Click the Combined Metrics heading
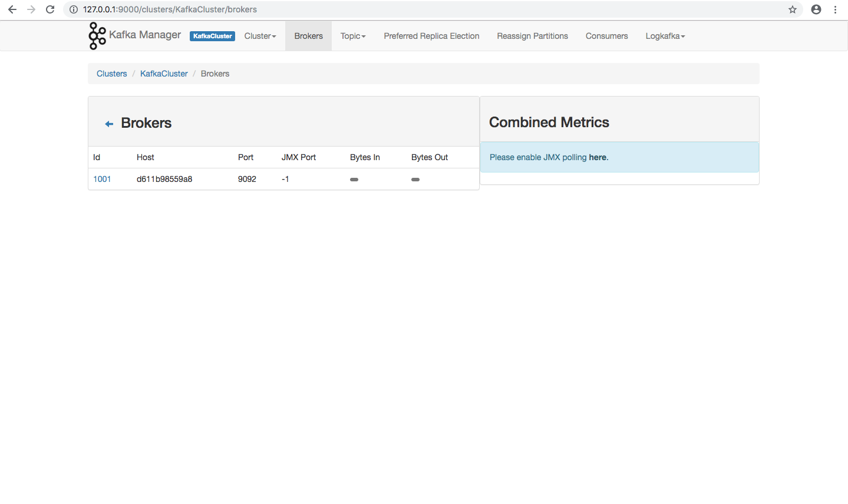 coord(549,122)
